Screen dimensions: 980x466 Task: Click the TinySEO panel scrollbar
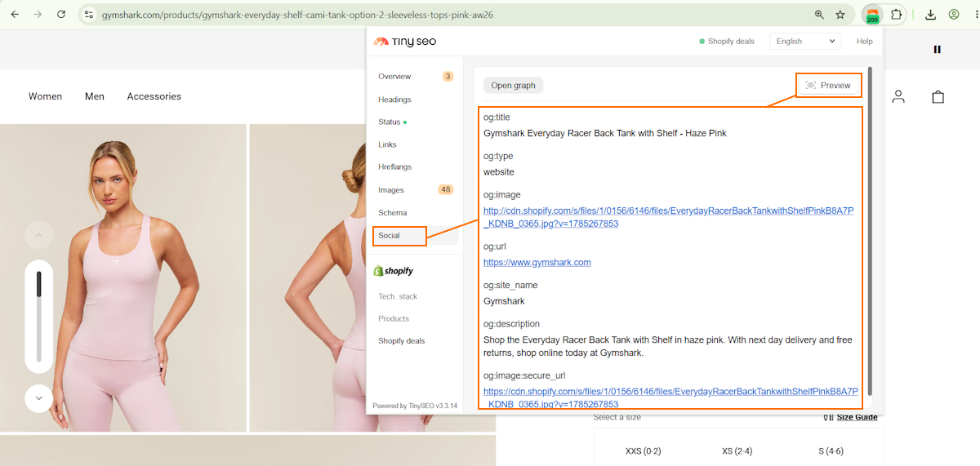click(x=870, y=230)
